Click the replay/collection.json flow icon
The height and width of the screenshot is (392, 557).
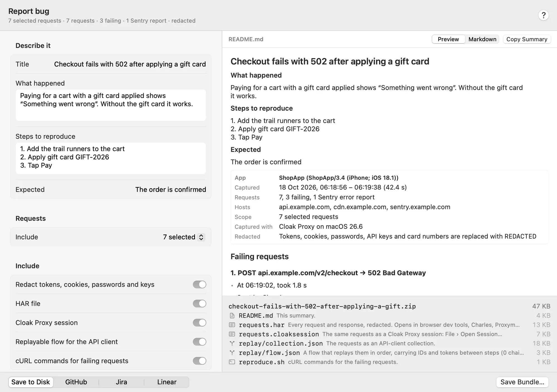[232, 344]
